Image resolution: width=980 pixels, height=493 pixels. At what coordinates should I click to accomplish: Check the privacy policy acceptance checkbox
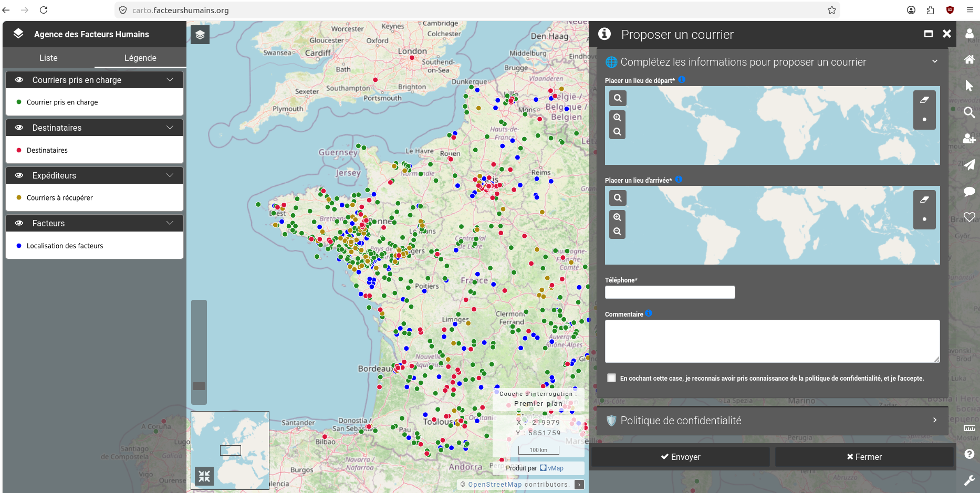pyautogui.click(x=611, y=378)
